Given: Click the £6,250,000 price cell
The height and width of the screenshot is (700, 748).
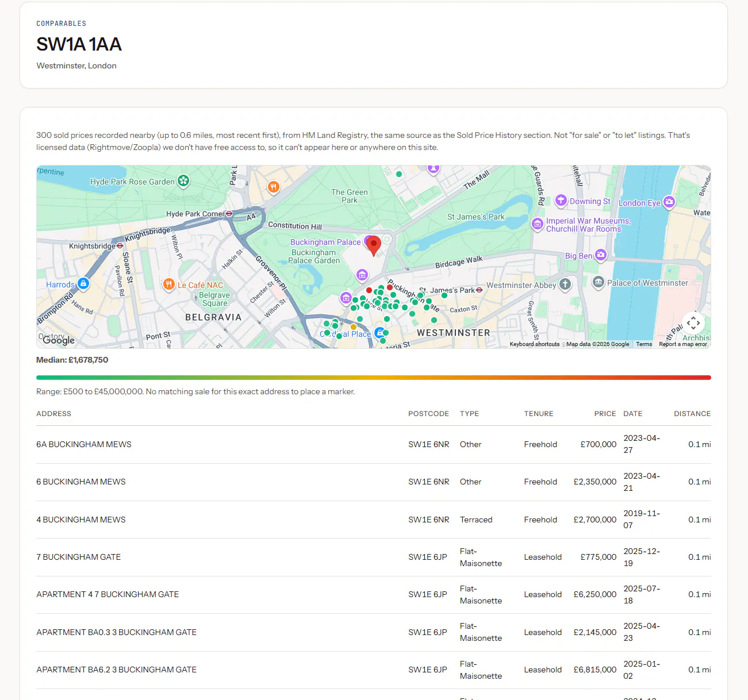Looking at the screenshot, I should point(595,594).
